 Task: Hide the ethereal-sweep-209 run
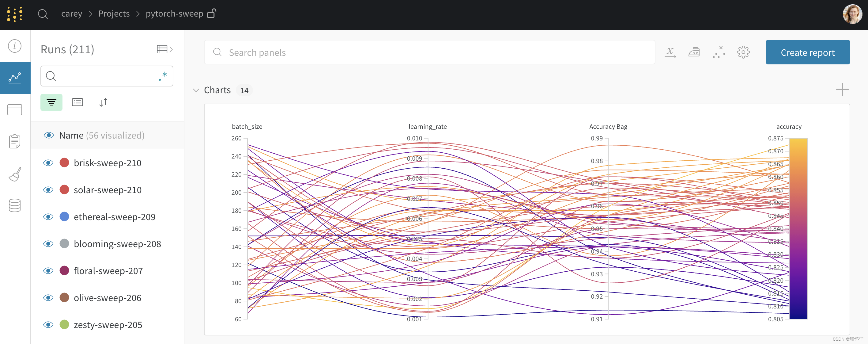tap(48, 217)
